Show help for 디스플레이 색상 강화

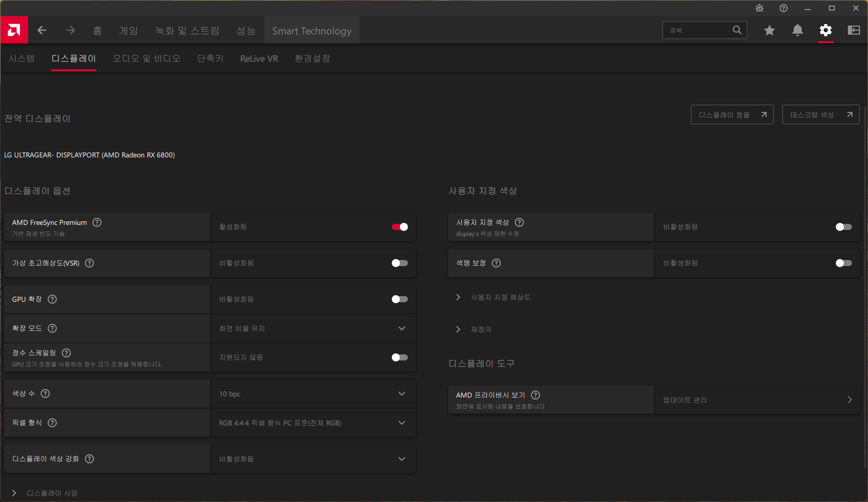point(89,459)
